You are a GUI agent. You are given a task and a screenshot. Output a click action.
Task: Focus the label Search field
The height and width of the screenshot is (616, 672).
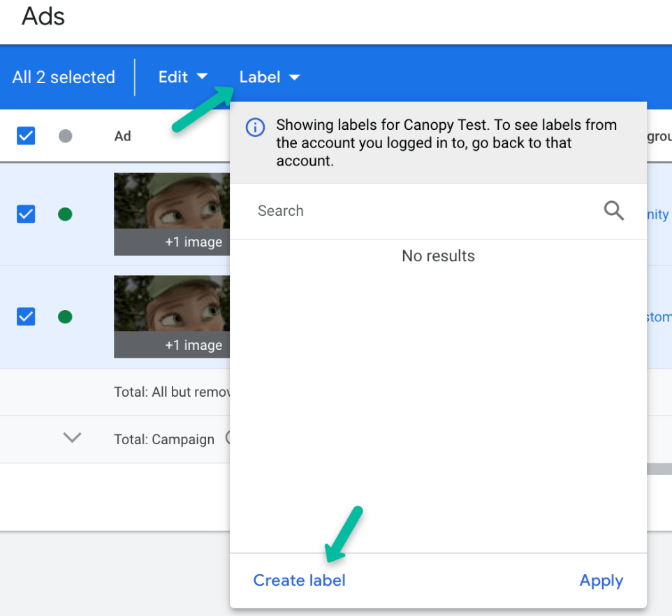pos(419,211)
